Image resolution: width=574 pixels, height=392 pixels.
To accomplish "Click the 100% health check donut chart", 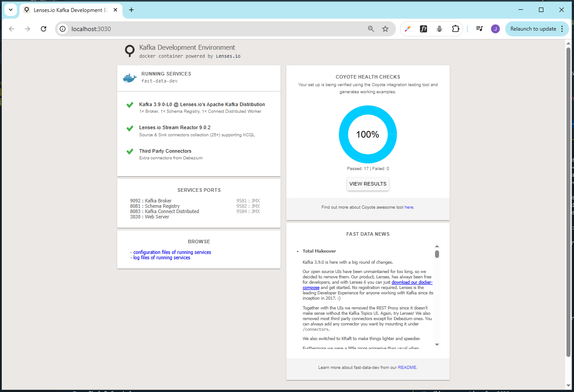I will 368,135.
